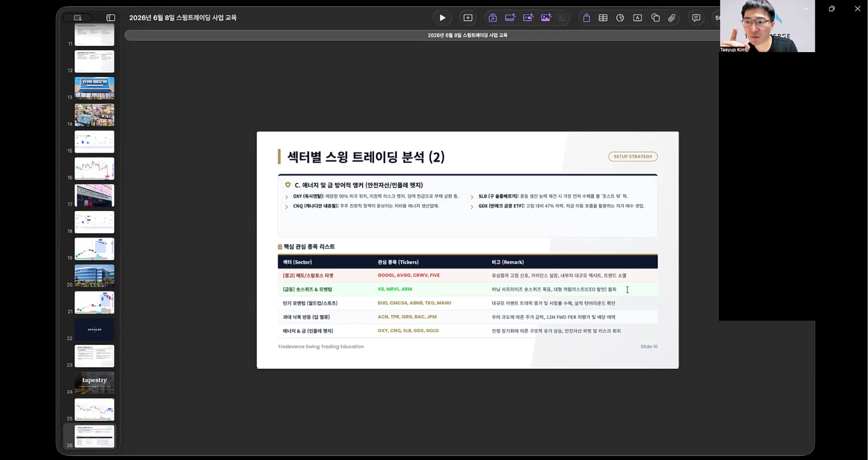The height and width of the screenshot is (460, 868).
Task: Click tickers cell VS, MRVL, ARM
Action: click(395, 289)
